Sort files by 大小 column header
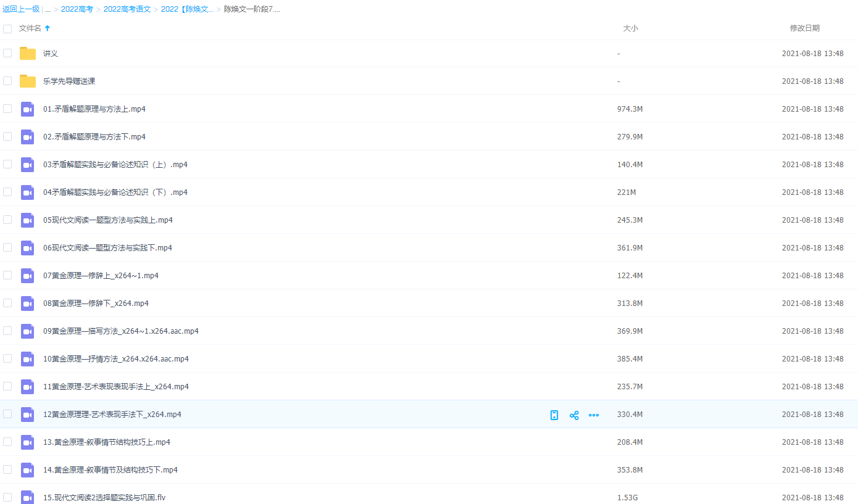858x504 pixels. click(630, 28)
